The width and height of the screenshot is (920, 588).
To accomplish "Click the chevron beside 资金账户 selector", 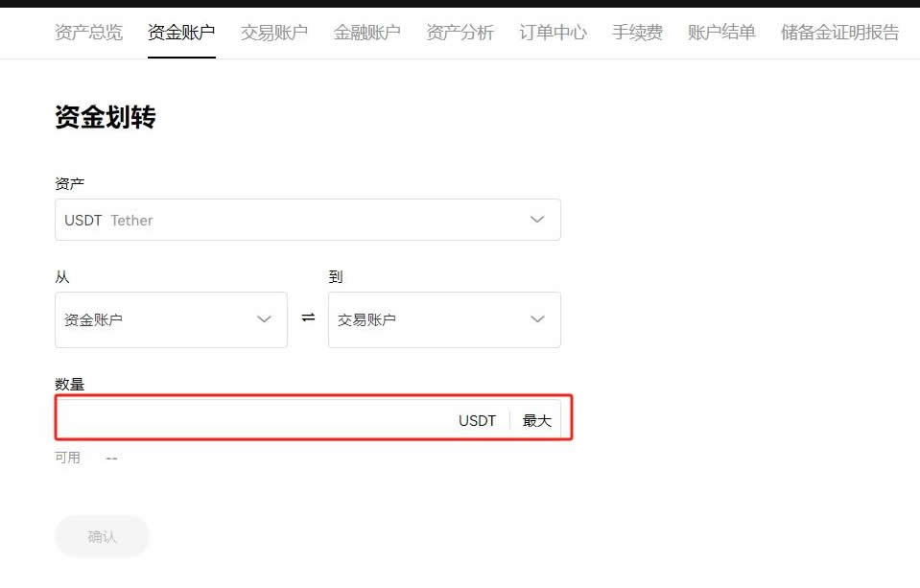I will (x=264, y=319).
